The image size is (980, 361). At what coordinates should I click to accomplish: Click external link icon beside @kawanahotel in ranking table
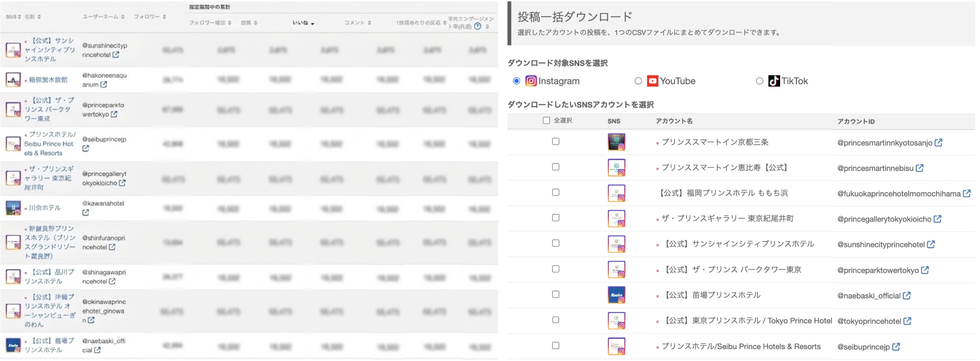pyautogui.click(x=86, y=213)
